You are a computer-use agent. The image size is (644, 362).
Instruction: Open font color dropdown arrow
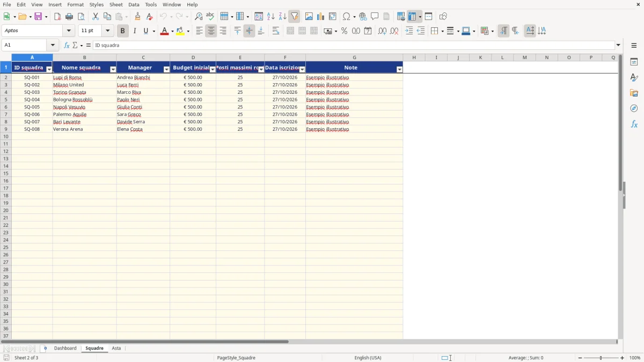point(172,31)
